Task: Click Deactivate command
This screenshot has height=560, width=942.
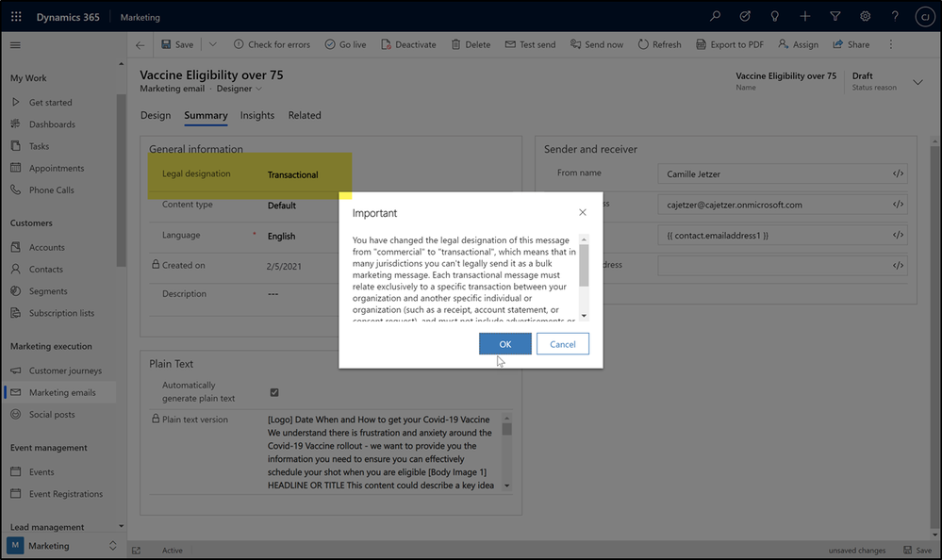Action: (x=408, y=44)
